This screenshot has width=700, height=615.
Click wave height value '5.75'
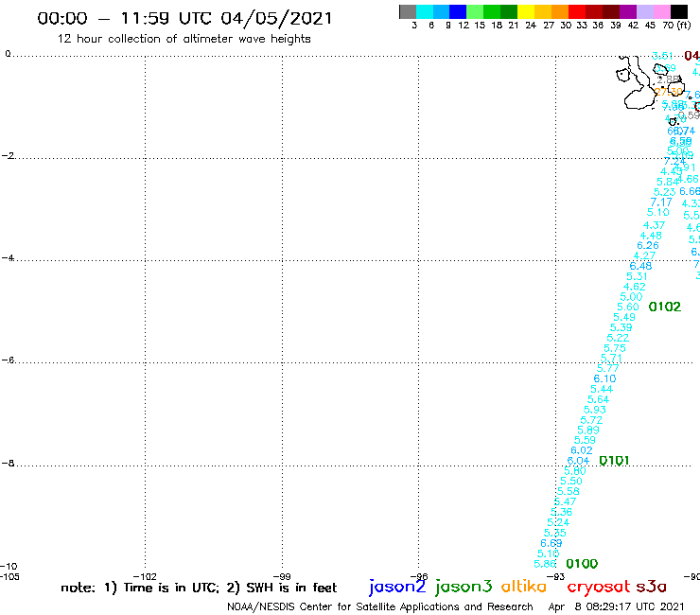(x=615, y=348)
